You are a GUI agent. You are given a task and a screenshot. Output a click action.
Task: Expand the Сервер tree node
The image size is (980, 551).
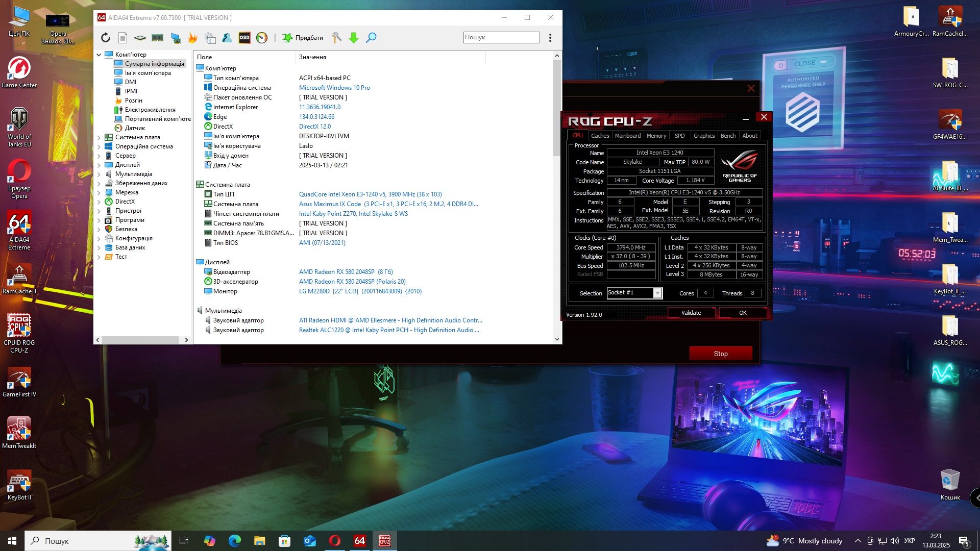(99, 156)
